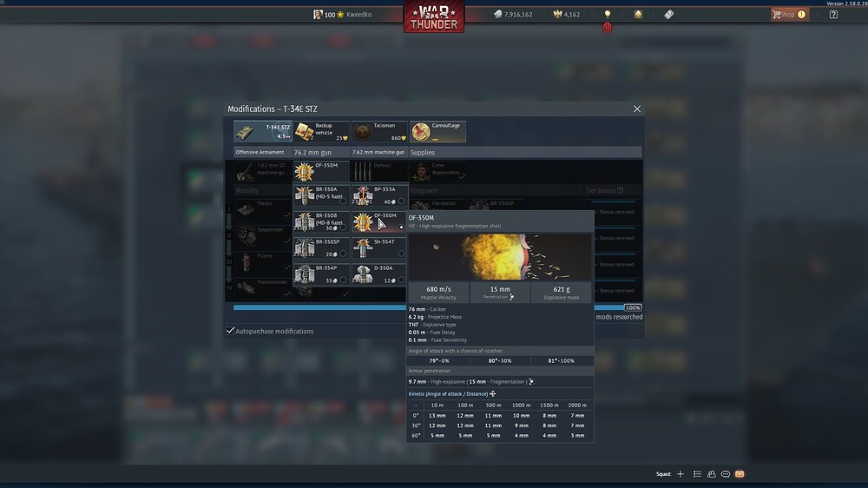Close the Modifications window
This screenshot has height=488, width=868.
pyautogui.click(x=636, y=109)
